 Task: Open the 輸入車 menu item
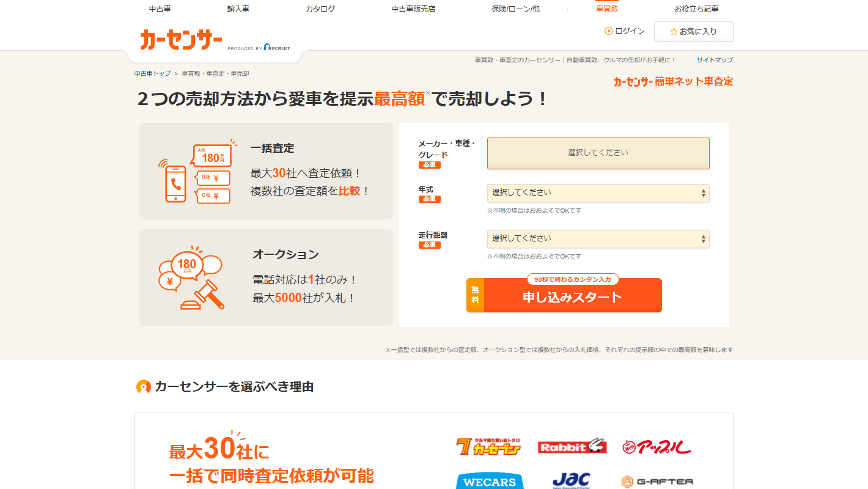(238, 9)
